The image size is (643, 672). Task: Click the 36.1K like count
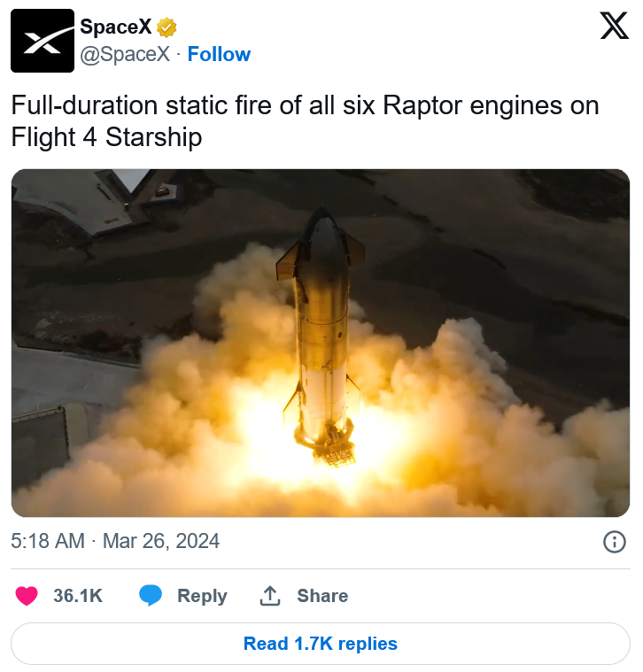[x=78, y=596]
